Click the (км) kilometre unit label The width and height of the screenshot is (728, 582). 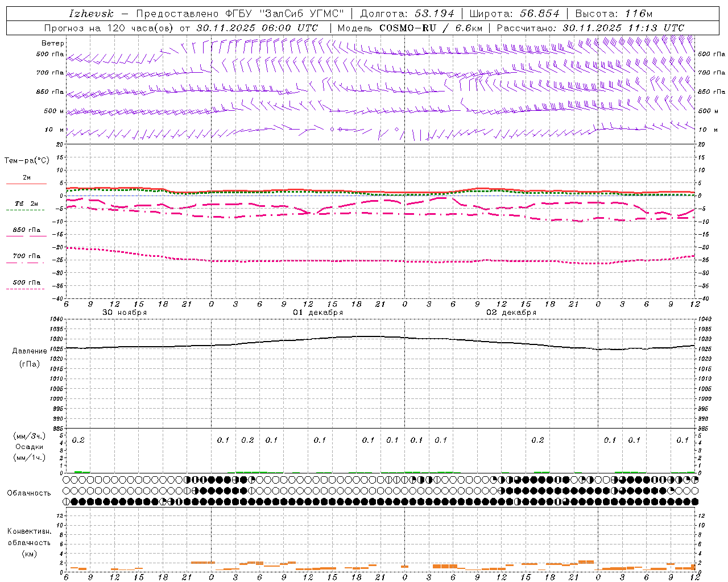[30, 553]
